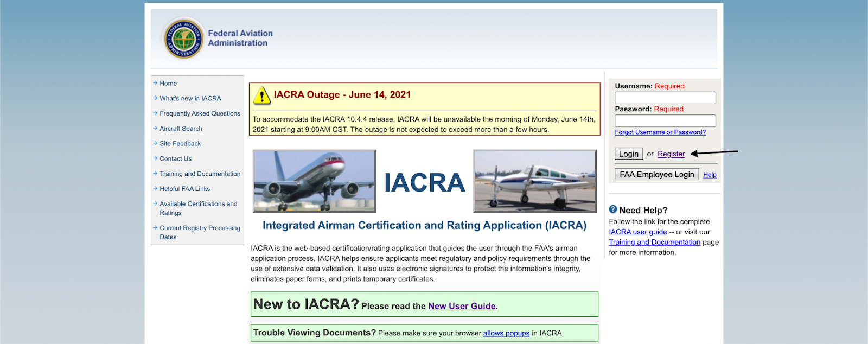Select Contact Us in the sidebar
The image size is (868, 344).
point(175,159)
